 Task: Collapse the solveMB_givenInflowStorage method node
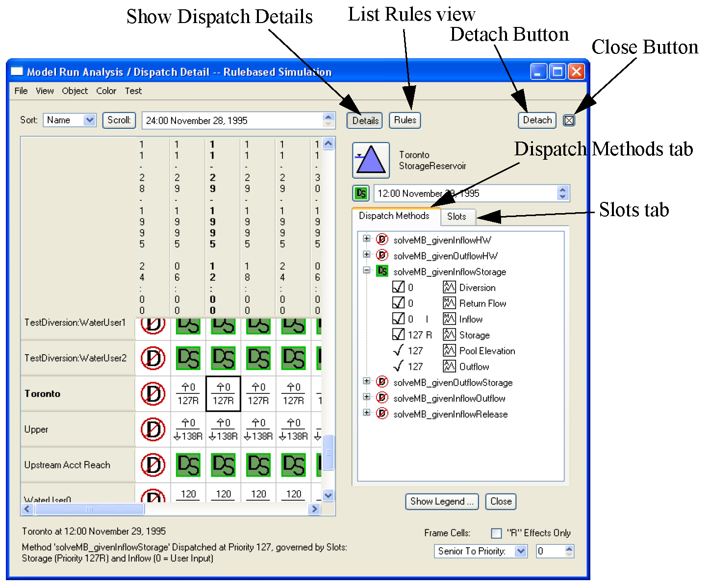pos(366,270)
